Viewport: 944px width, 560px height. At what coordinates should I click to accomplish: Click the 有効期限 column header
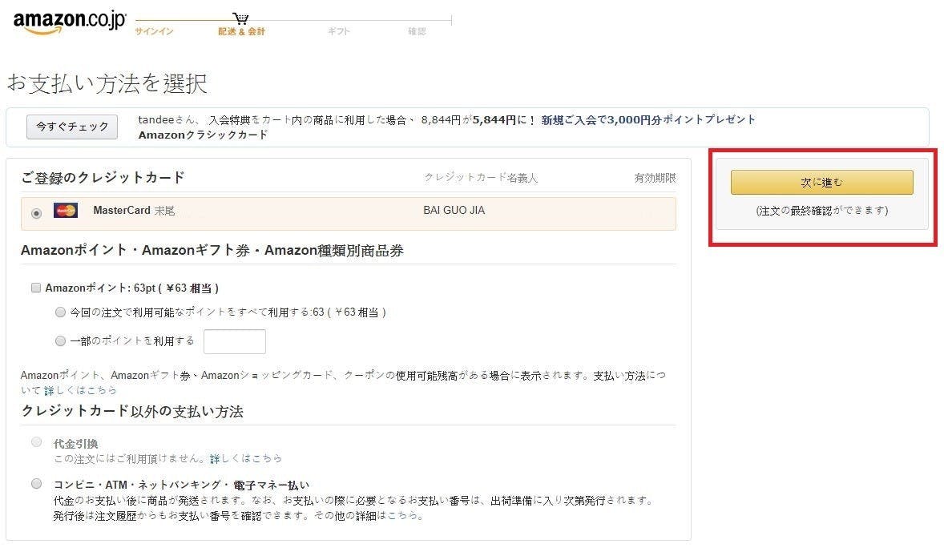tap(655, 178)
